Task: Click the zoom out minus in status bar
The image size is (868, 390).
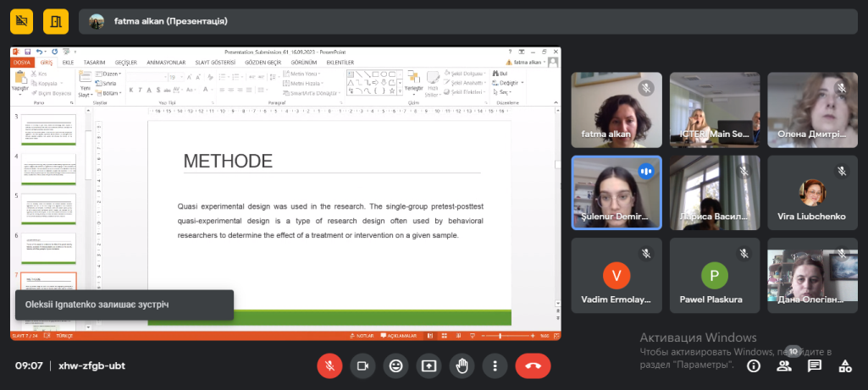Action: pyautogui.click(x=483, y=336)
